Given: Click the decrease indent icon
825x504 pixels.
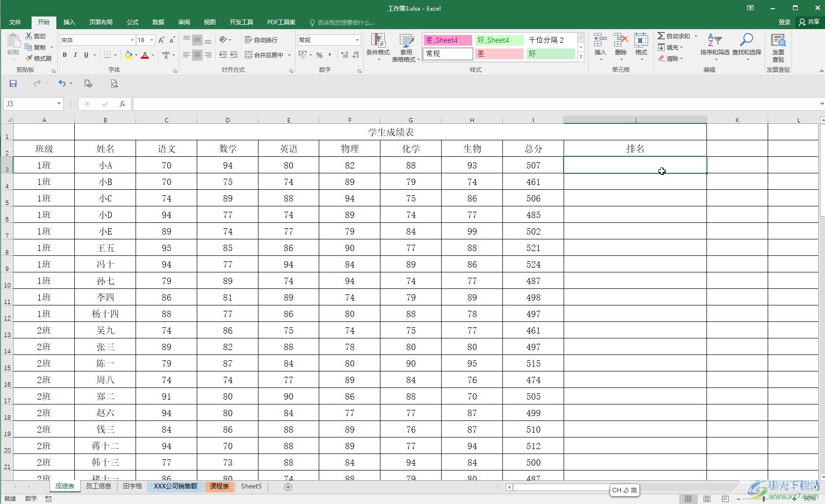Looking at the screenshot, I should pos(223,55).
